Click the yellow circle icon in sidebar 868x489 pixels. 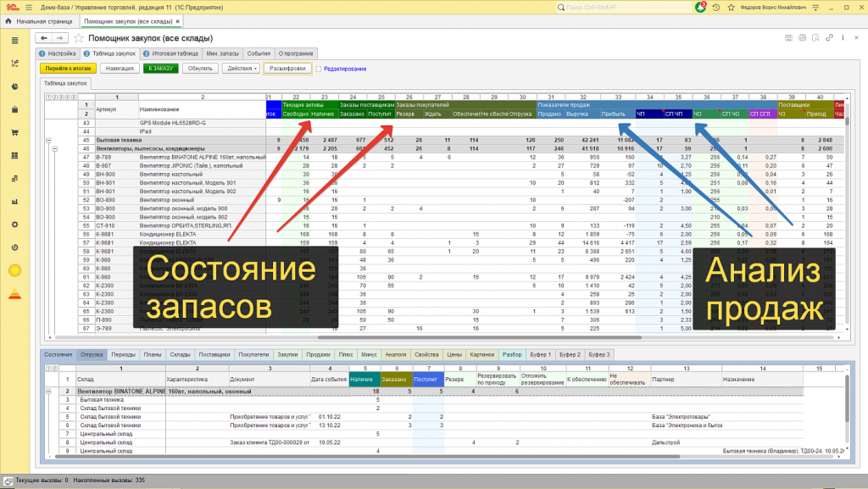click(x=15, y=270)
